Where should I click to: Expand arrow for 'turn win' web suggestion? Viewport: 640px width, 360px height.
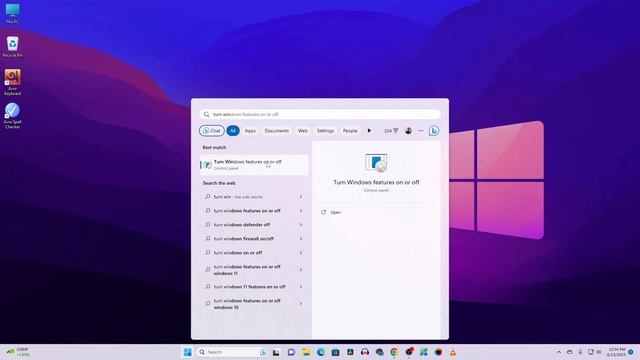coord(301,197)
